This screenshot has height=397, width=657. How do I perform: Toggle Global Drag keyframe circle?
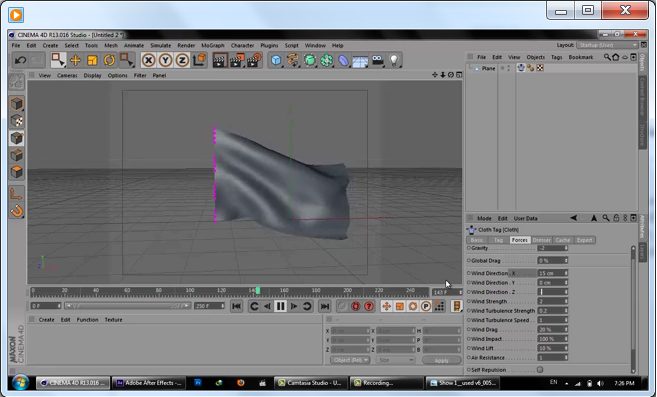click(469, 261)
